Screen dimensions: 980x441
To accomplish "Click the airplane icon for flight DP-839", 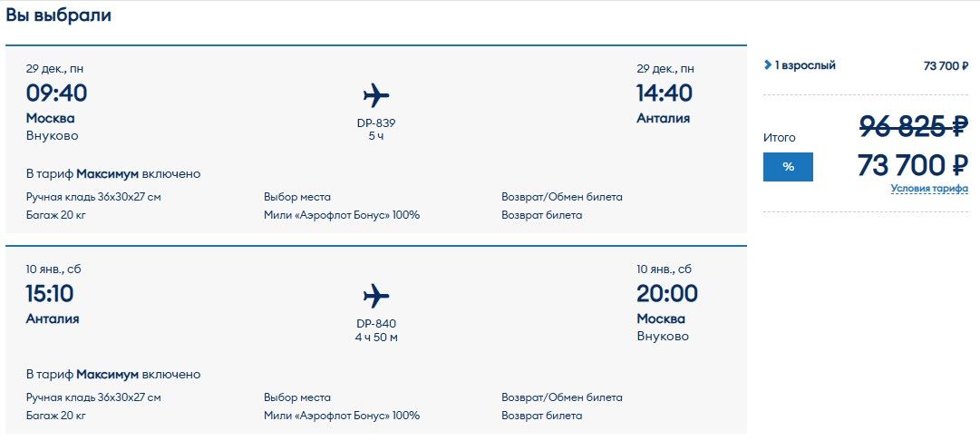I will coord(375,95).
